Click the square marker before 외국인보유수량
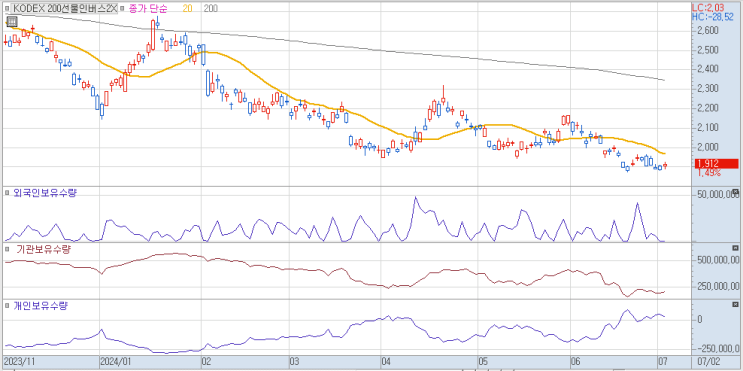 [7, 193]
